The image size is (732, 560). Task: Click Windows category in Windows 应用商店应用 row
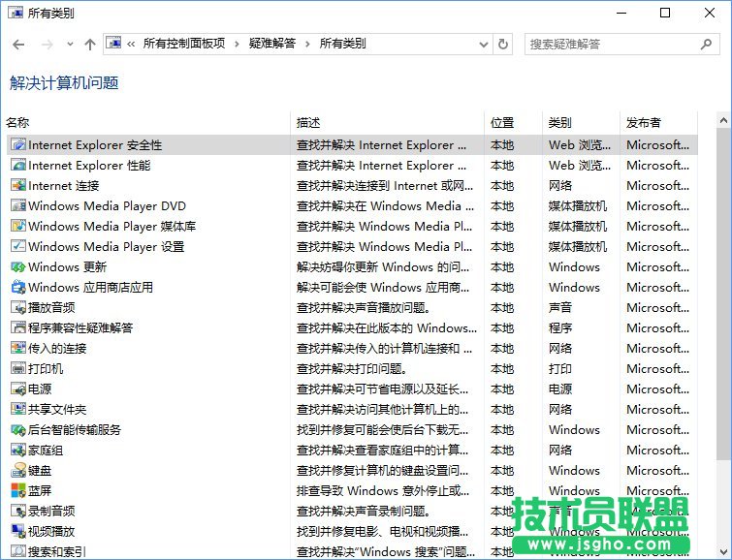[x=574, y=287]
